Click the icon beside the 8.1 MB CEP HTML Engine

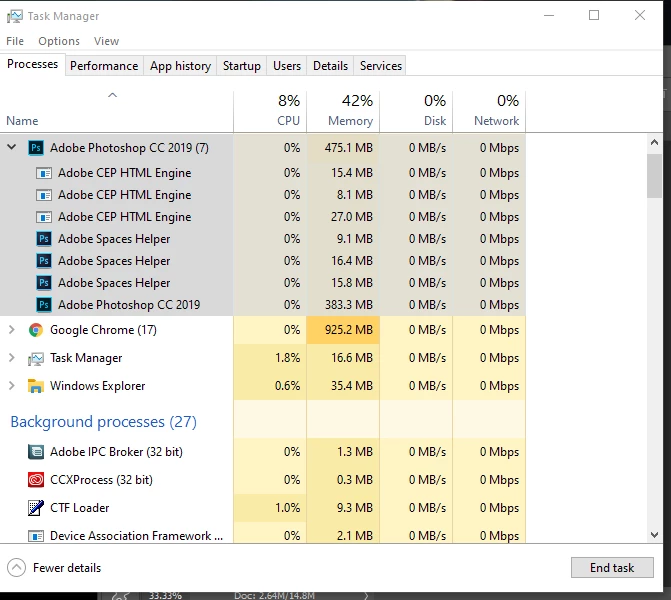[44, 195]
